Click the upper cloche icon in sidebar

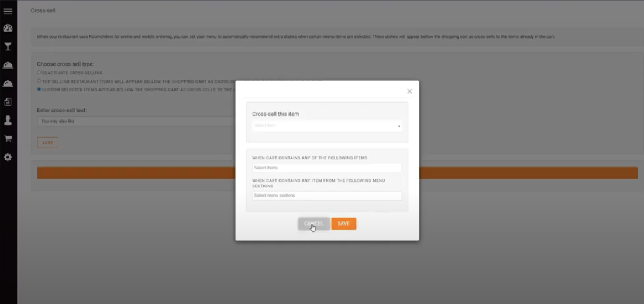[8, 65]
